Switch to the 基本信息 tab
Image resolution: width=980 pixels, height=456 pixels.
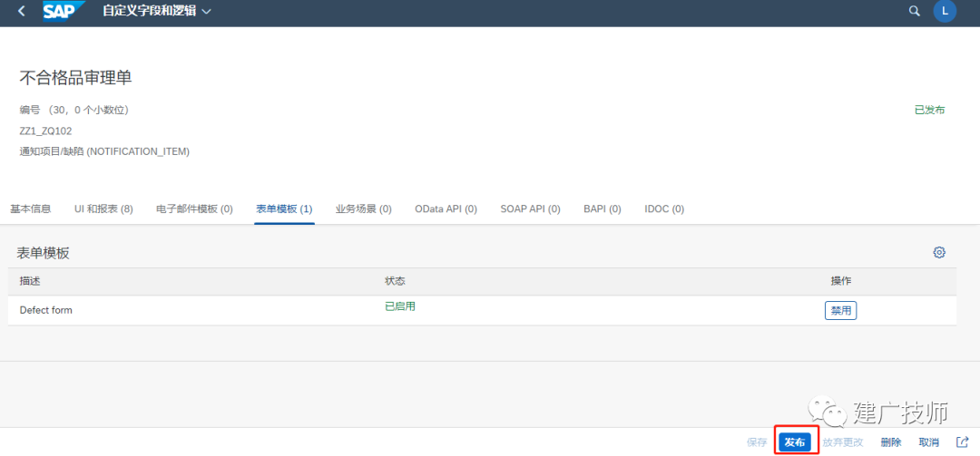coord(31,209)
